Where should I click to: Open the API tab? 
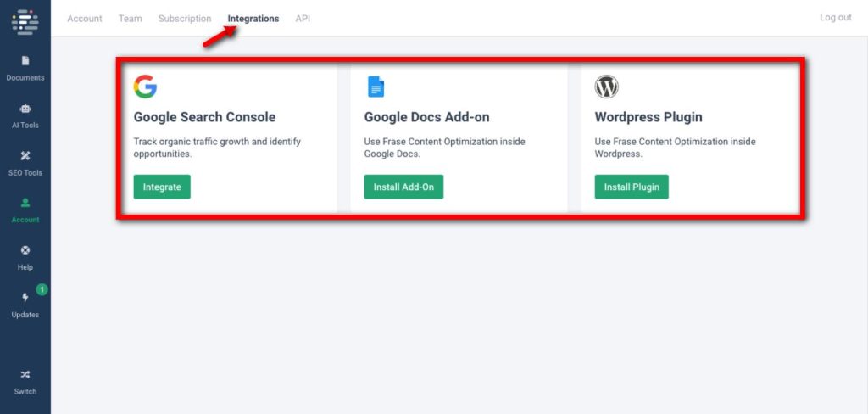tap(303, 19)
